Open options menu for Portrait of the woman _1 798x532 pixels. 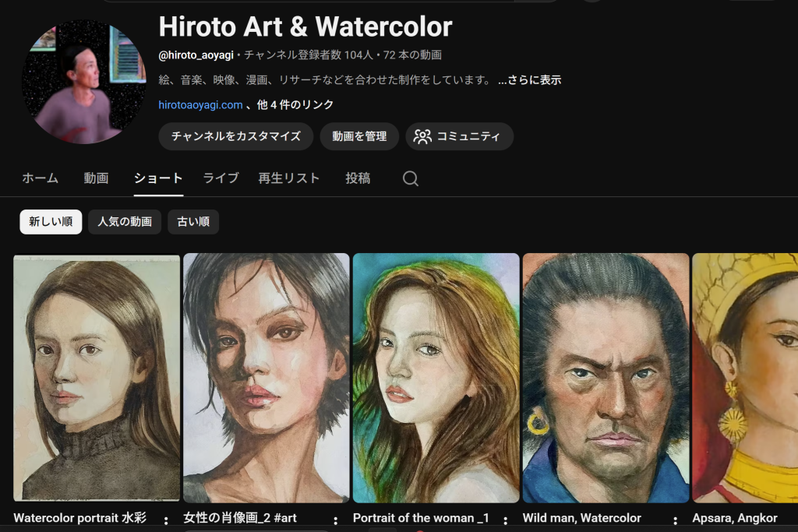pos(505,520)
